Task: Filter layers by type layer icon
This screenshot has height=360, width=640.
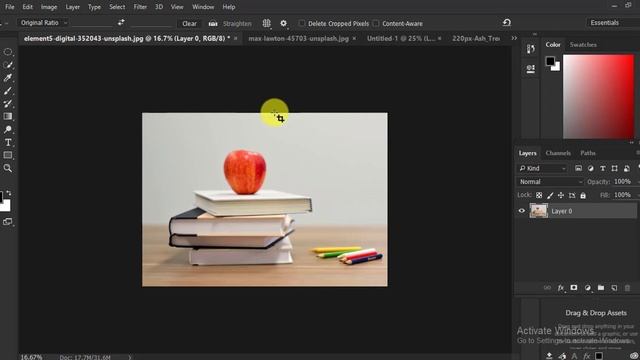Action: click(602, 168)
